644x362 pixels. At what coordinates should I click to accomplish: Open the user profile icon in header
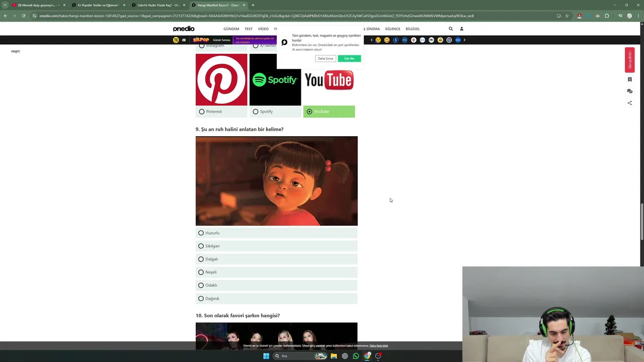pyautogui.click(x=461, y=29)
